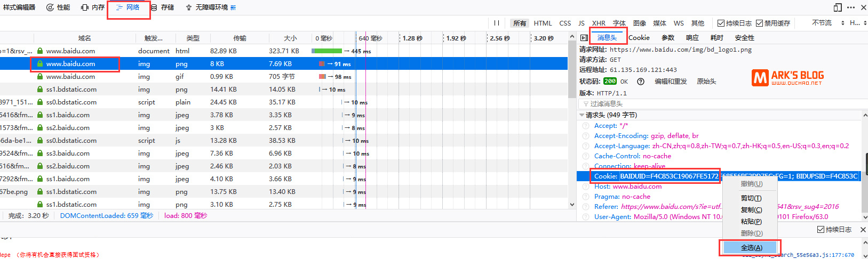Image resolution: width=868 pixels, height=259 pixels.
Task: Click help icon beside Accept-Encoding header
Action: [x=586, y=136]
